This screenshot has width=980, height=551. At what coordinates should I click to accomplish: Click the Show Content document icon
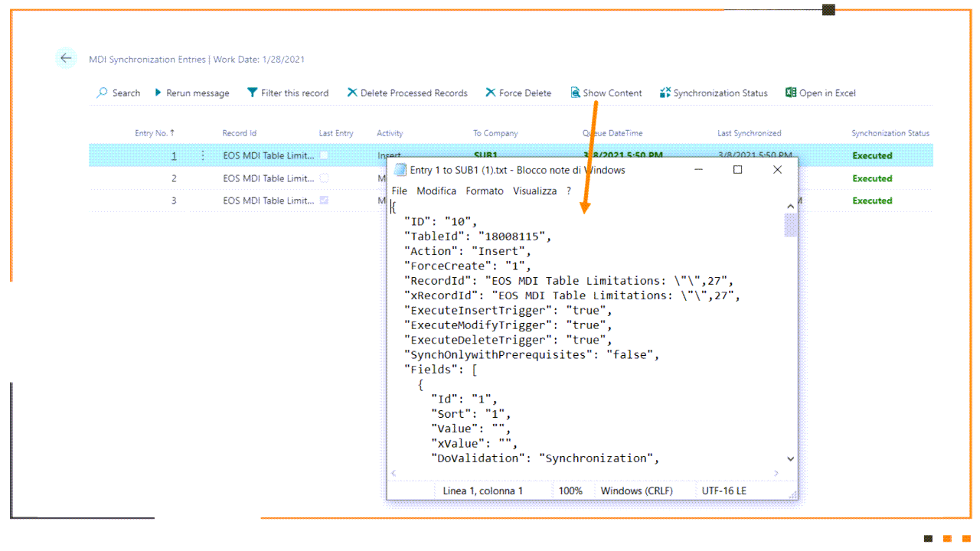click(575, 93)
